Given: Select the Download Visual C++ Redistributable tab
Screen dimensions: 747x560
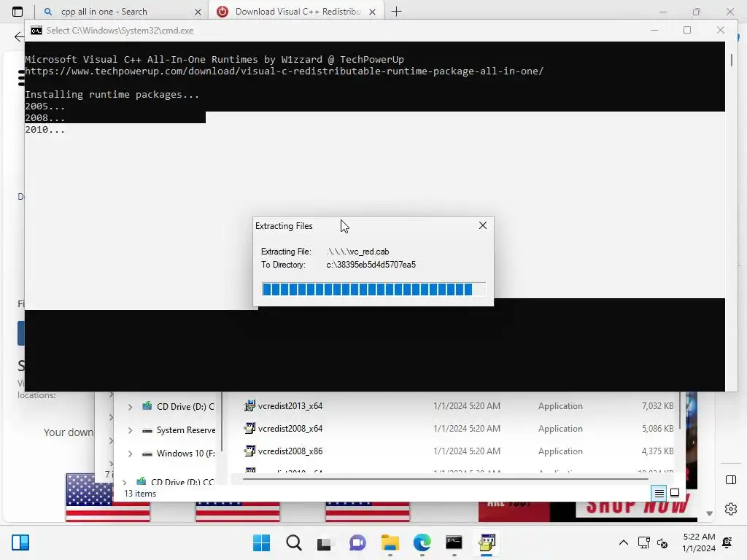Looking at the screenshot, I should point(298,12).
